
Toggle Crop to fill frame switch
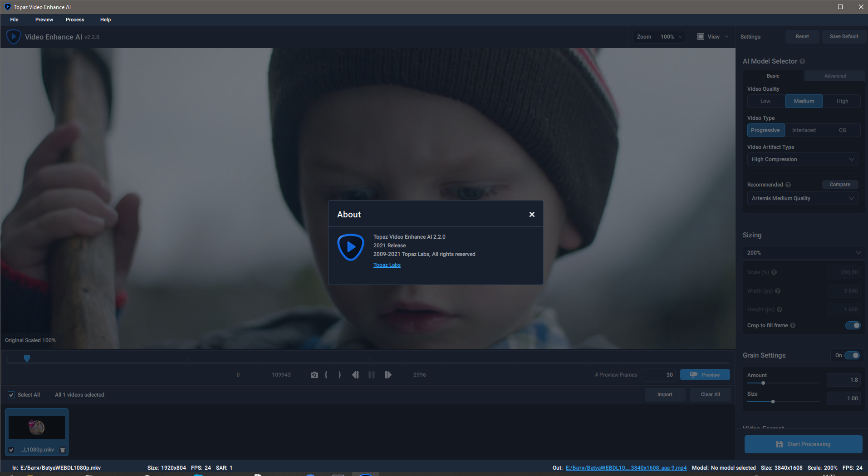point(853,325)
